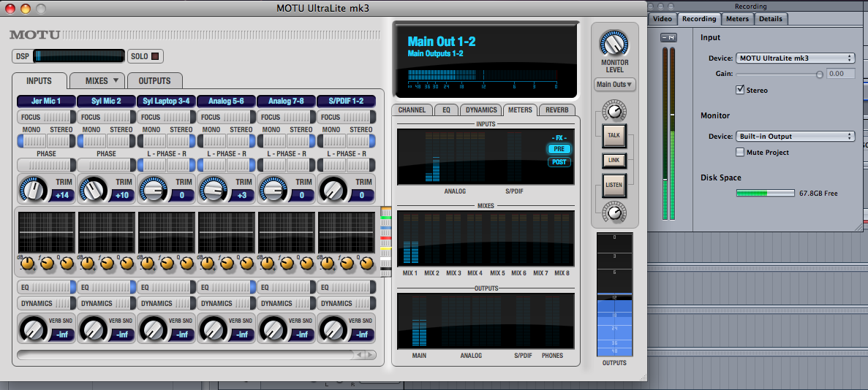Switch to Meters tab in Recording window
The image size is (868, 390).
[x=737, y=19]
